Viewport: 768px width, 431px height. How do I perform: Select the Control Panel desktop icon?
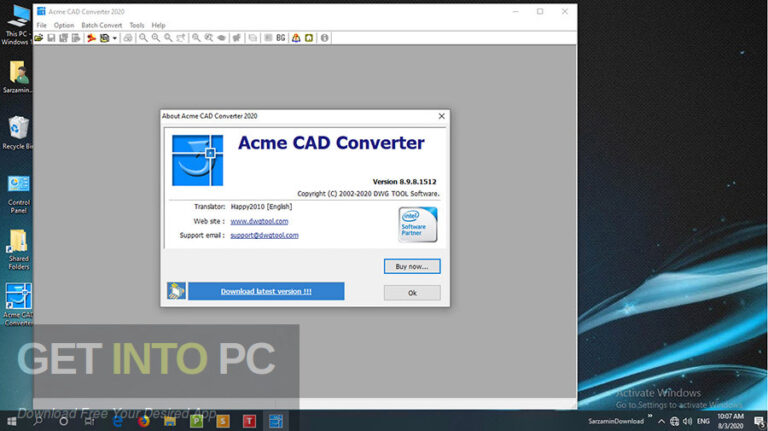coord(18,194)
